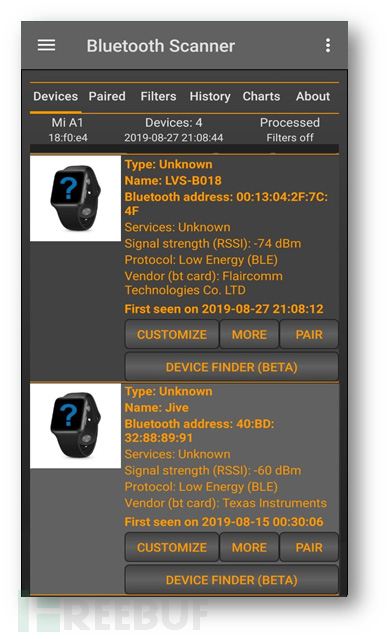Open the About tab
The image size is (390, 639).
click(x=313, y=96)
